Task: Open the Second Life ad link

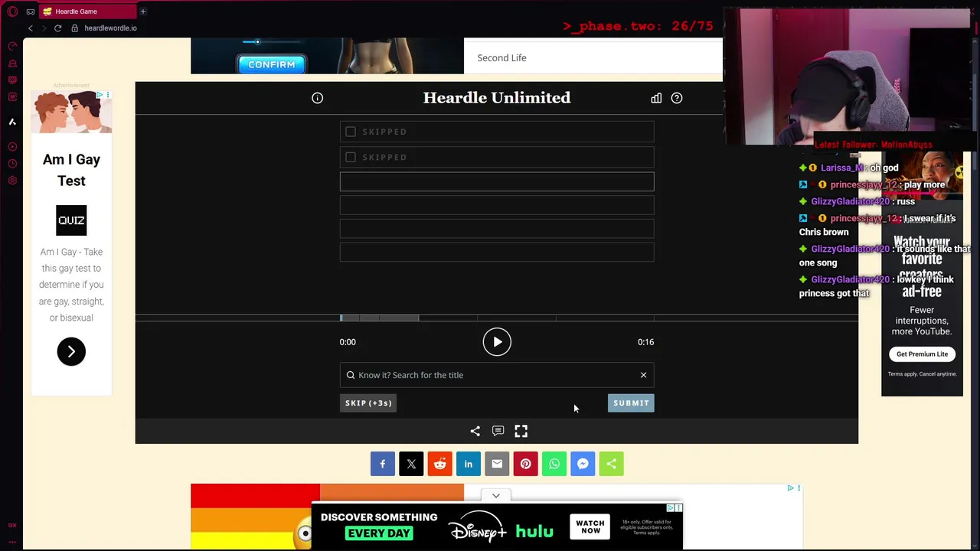Action: 501,58
